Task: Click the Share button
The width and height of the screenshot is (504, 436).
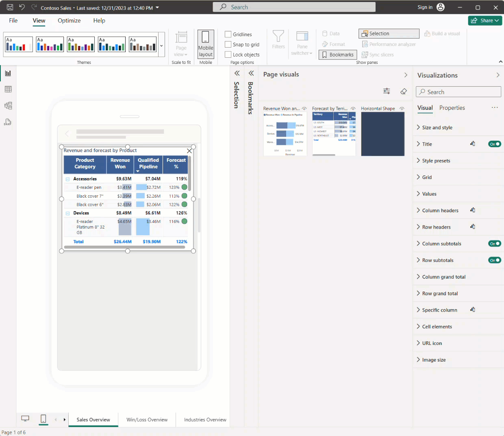Action: [485, 20]
